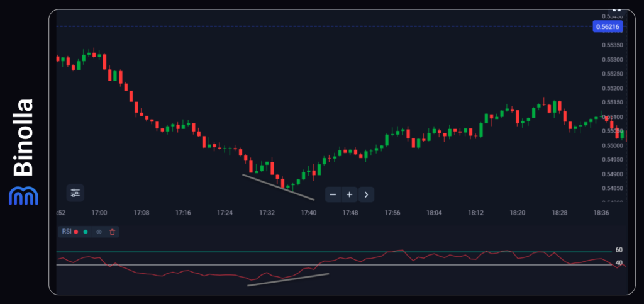The width and height of the screenshot is (644, 304).
Task: Click the 18:04 time axis label
Action: (x=434, y=213)
